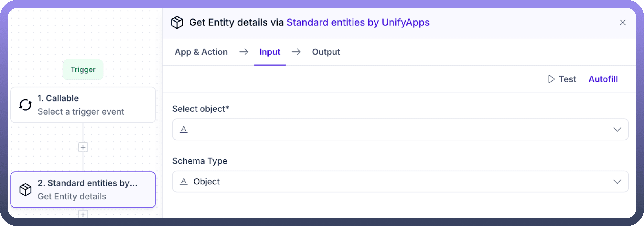Switch to App & Action tab
Image resolution: width=644 pixels, height=226 pixels.
click(x=201, y=52)
